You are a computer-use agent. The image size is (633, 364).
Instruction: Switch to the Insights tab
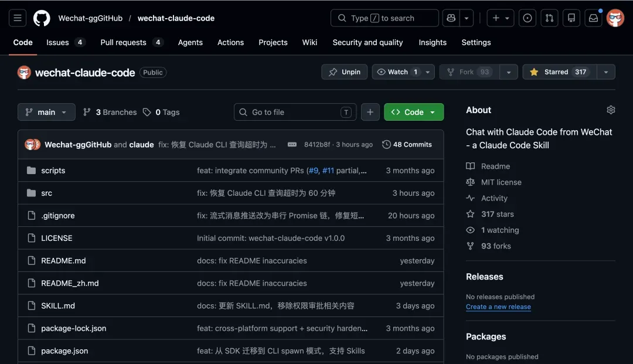pos(433,42)
